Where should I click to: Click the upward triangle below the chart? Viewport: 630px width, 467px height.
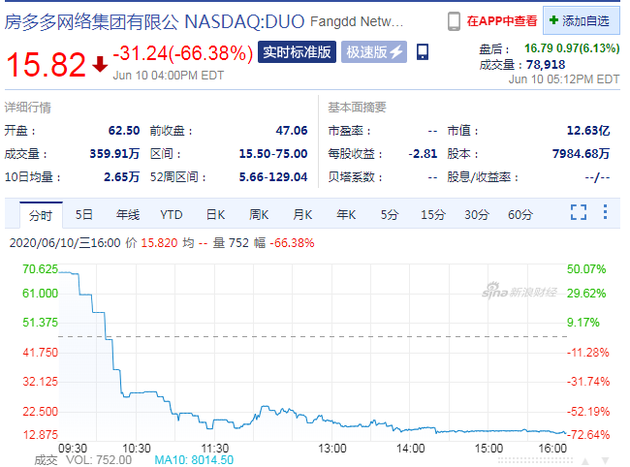pos(585,461)
